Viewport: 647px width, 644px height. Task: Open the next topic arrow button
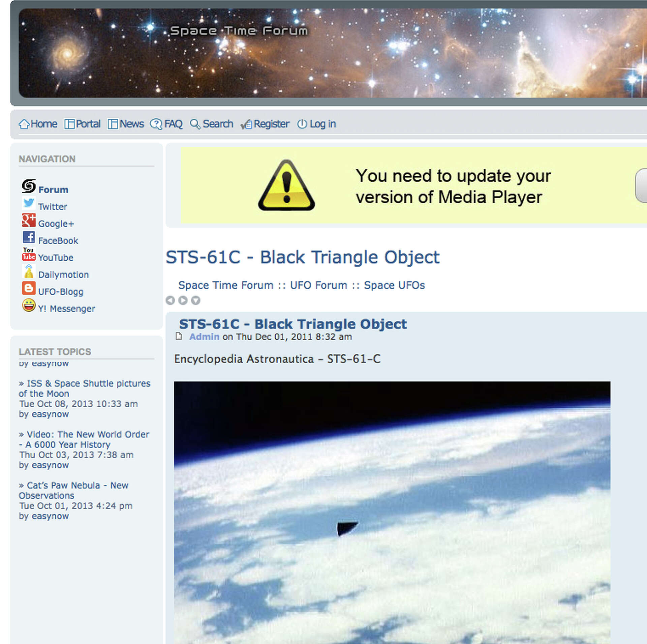point(183,300)
